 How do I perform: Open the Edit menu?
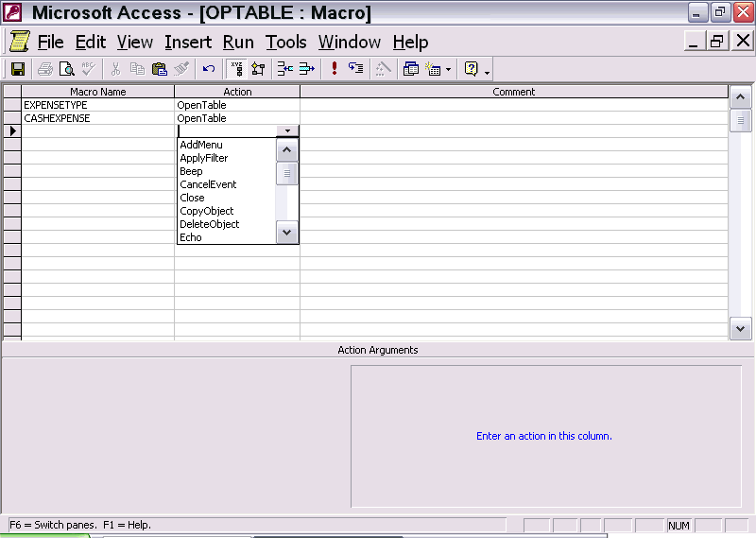pyautogui.click(x=90, y=43)
